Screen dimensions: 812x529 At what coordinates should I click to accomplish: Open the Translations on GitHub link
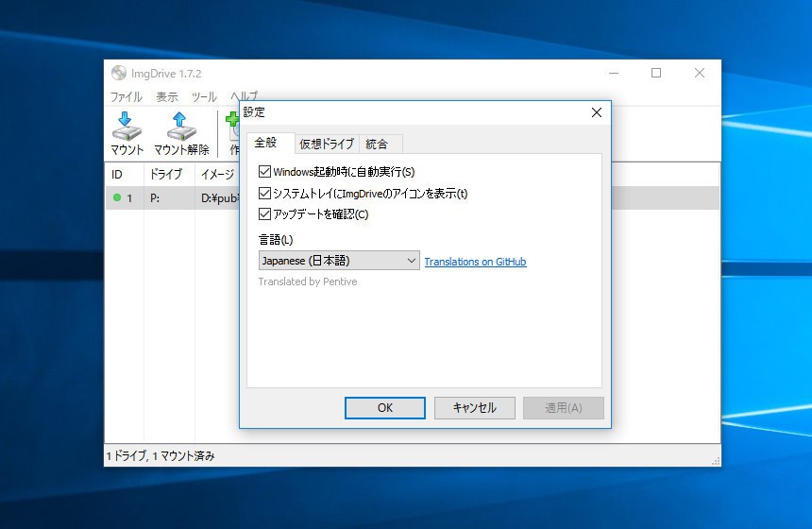click(x=475, y=262)
